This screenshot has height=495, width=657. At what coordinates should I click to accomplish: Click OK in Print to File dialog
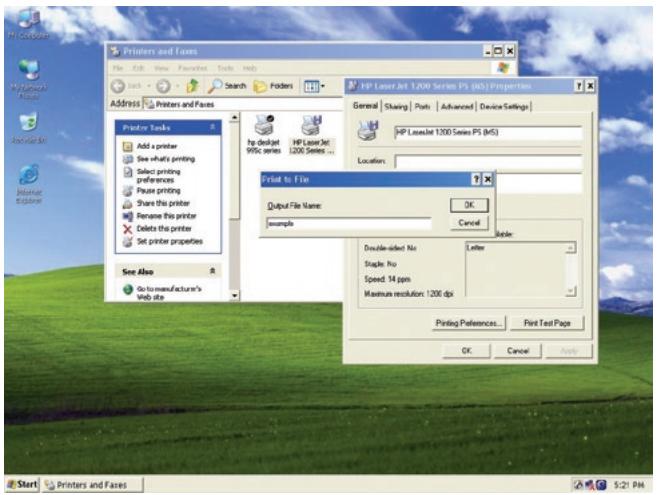469,205
